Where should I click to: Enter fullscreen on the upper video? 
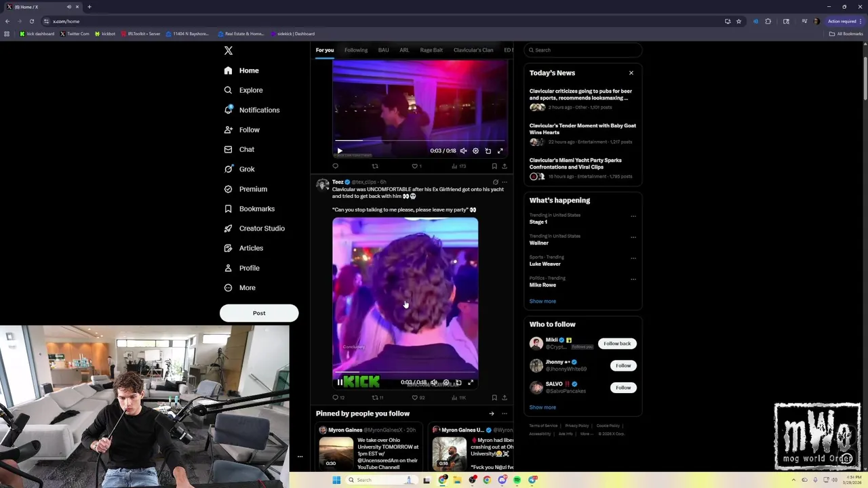(500, 151)
